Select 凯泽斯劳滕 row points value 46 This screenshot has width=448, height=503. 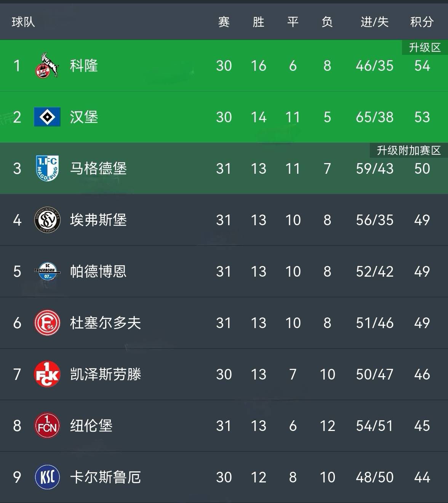(422, 374)
